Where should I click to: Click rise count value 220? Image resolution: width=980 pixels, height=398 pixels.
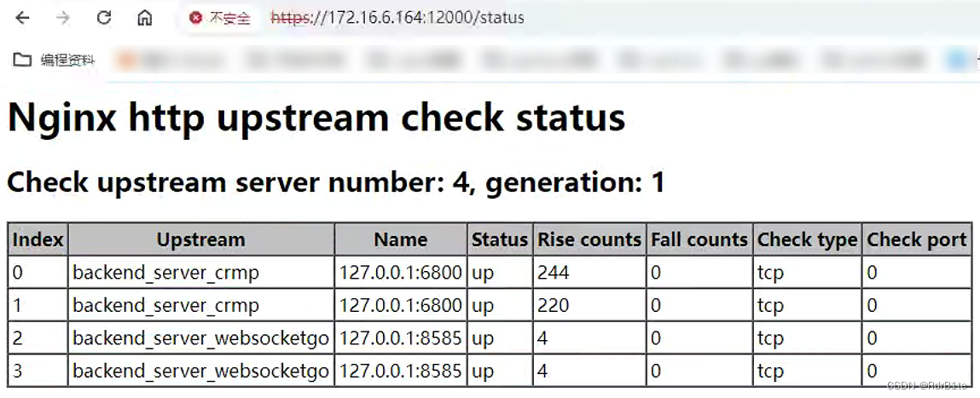pyautogui.click(x=554, y=305)
